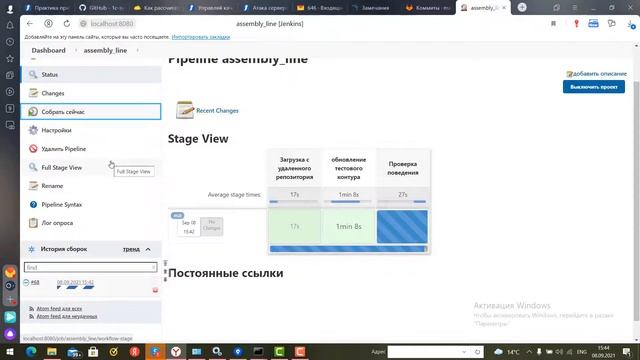Switch to 646 Входящие mail tab

(x=320, y=8)
